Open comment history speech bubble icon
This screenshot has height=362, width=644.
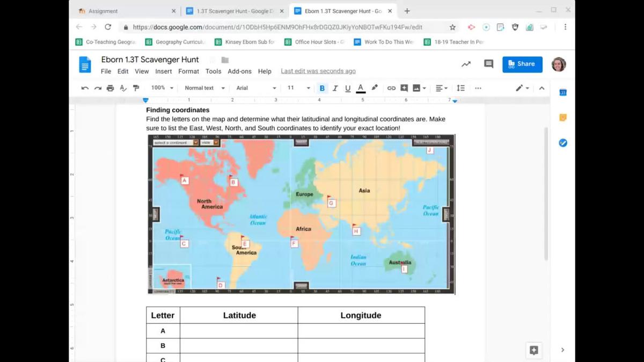pyautogui.click(x=488, y=64)
